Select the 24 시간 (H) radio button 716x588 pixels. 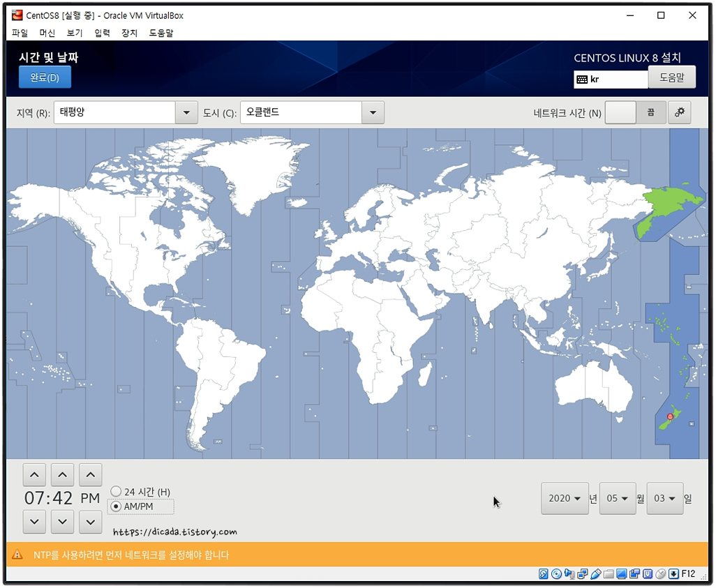point(116,491)
